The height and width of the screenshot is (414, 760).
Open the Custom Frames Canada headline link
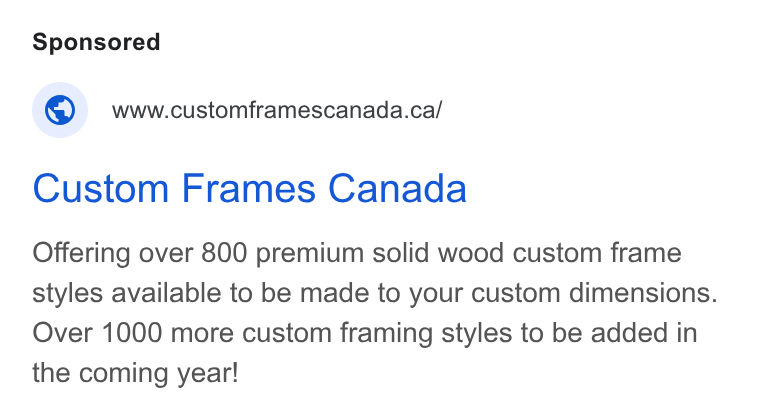click(x=249, y=189)
